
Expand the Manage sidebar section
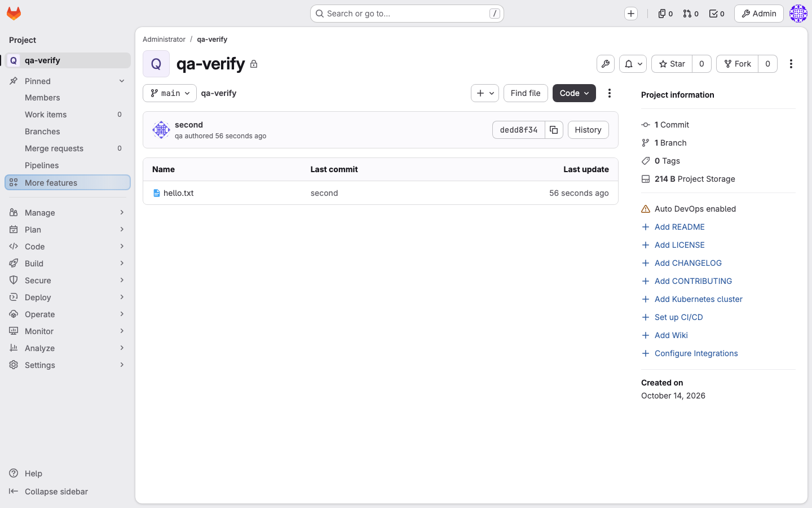[68, 213]
